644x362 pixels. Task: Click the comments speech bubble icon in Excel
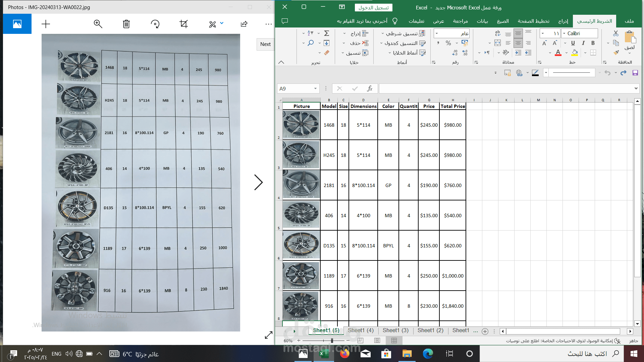[285, 21]
